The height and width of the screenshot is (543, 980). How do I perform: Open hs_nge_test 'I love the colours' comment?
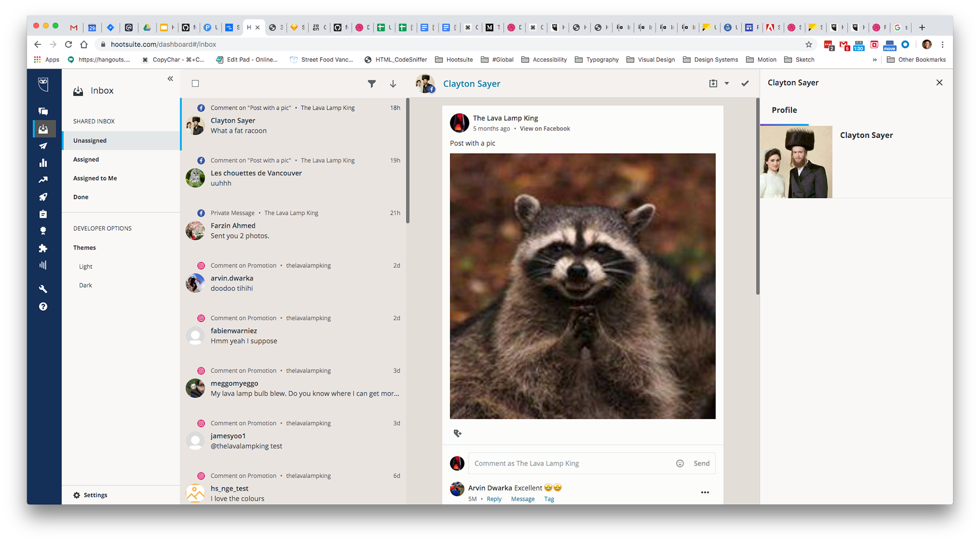(x=293, y=486)
